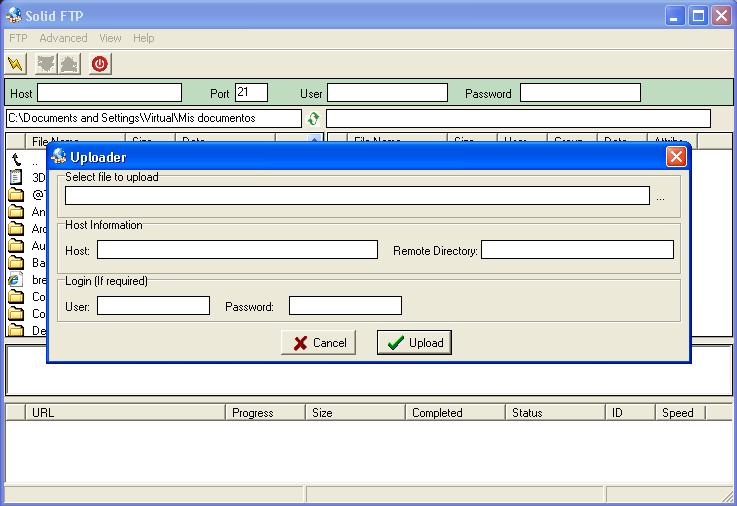Click the Size column header in transfer list

pyautogui.click(x=355, y=413)
